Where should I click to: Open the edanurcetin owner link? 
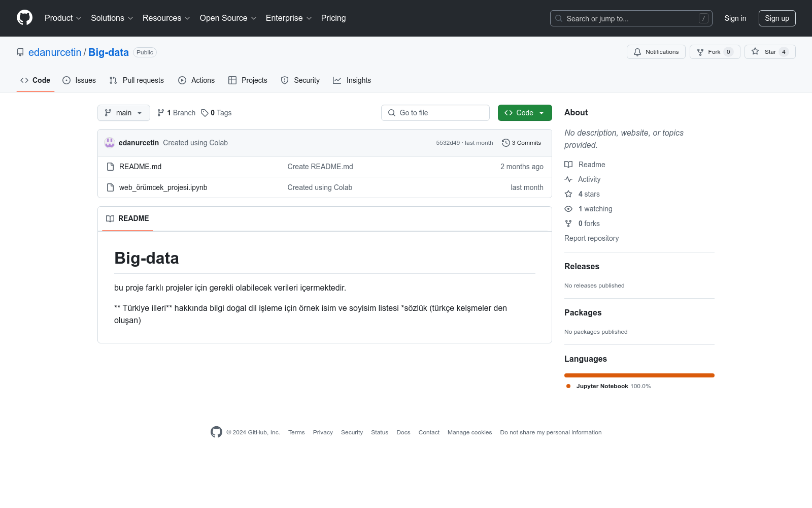click(x=55, y=52)
